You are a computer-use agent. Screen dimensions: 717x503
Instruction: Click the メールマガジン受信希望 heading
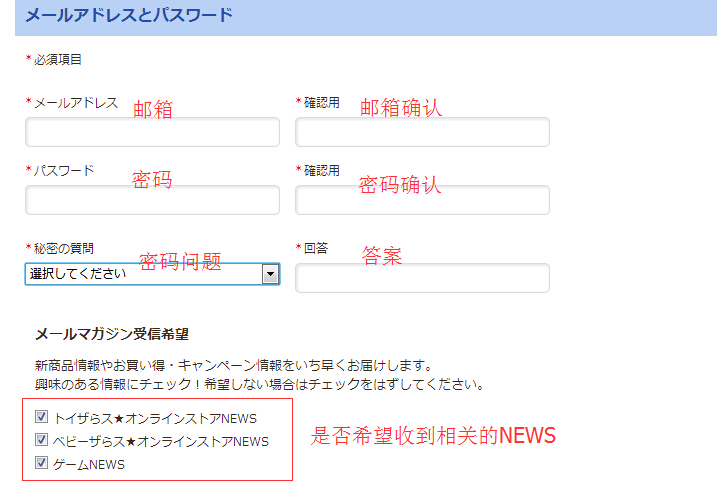pyautogui.click(x=111, y=334)
